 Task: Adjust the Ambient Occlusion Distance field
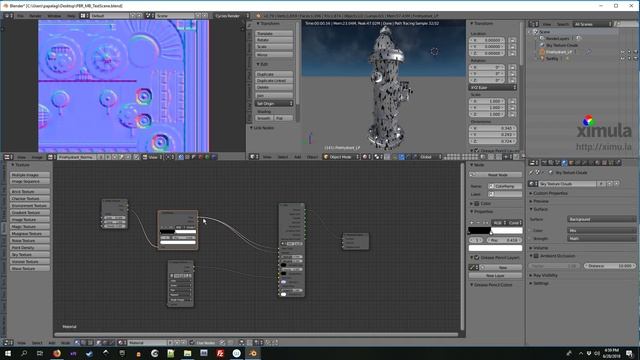pyautogui.click(x=609, y=266)
